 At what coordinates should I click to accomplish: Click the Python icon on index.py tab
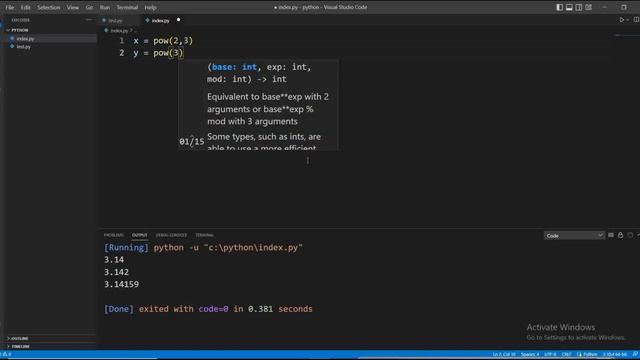point(147,20)
